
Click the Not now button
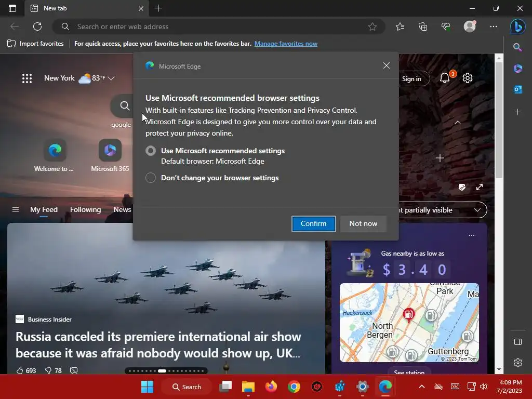[363, 223]
